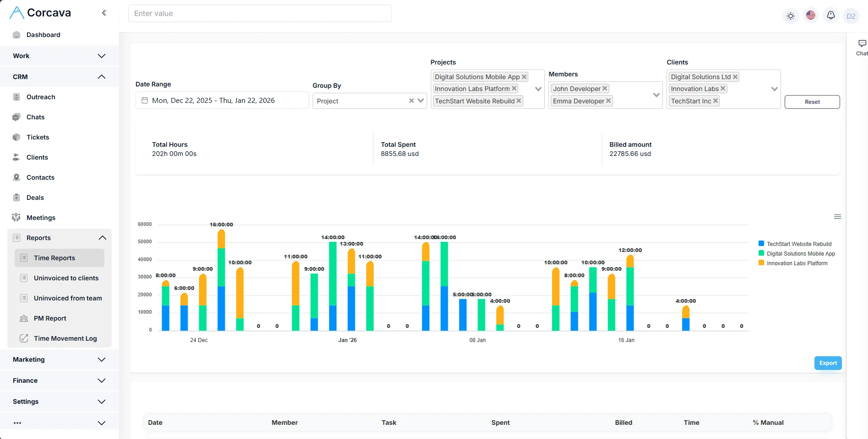Viewport: 868px width, 439px height.
Task: Open the Uninvoiced to clients report
Action: coord(66,278)
